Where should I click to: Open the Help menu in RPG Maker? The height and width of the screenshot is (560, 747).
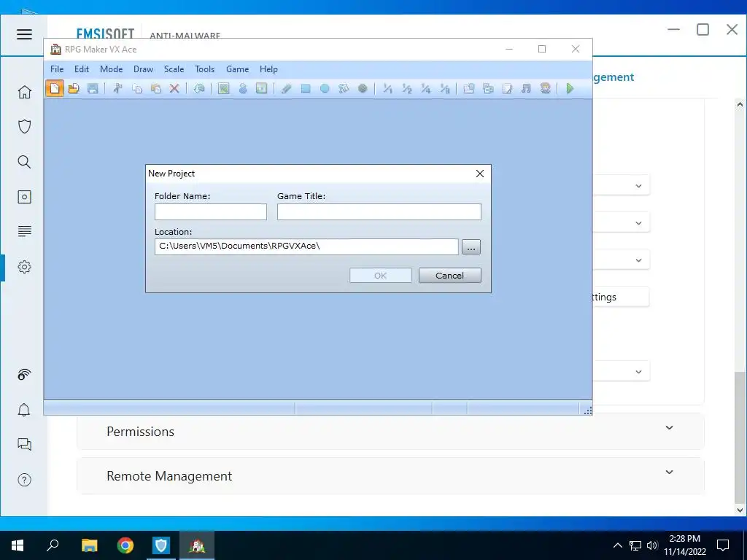click(268, 69)
